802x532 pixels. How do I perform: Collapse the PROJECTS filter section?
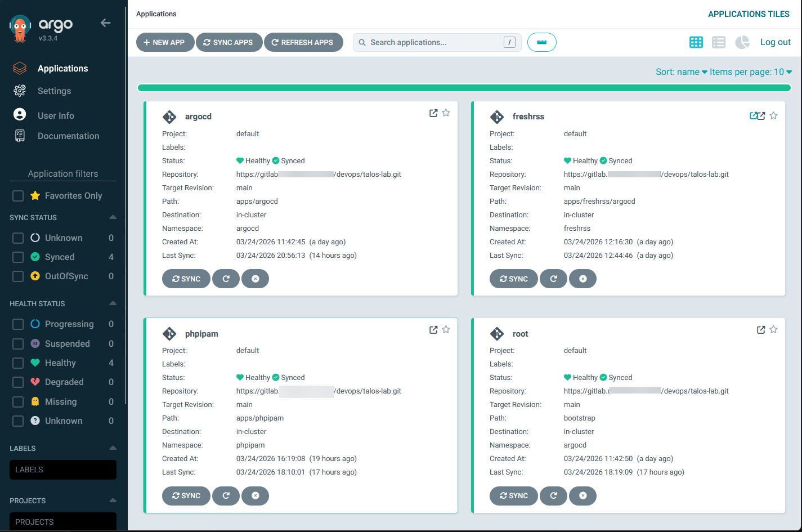(x=113, y=500)
